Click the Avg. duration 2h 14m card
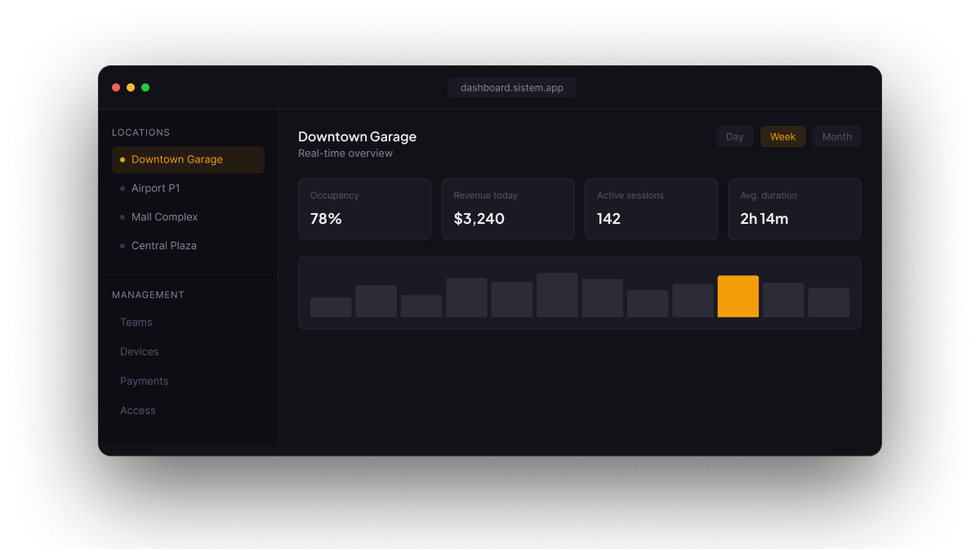This screenshot has height=549, width=980. [795, 209]
